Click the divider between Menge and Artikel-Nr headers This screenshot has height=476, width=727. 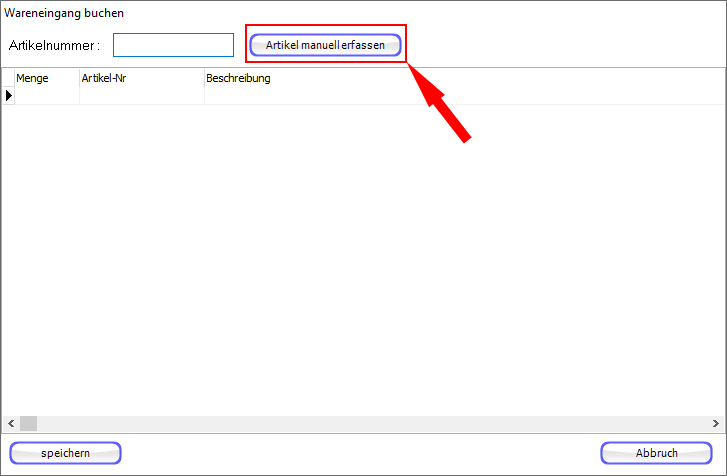pyautogui.click(x=79, y=78)
